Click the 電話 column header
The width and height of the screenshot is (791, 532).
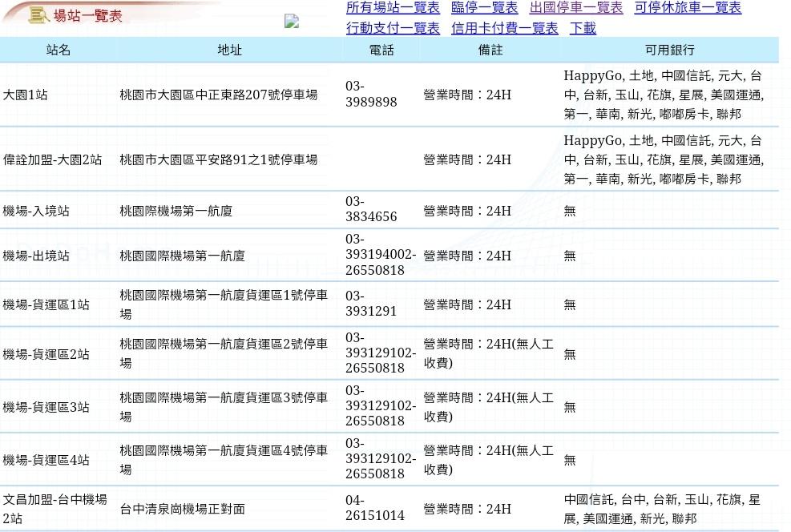[381, 50]
